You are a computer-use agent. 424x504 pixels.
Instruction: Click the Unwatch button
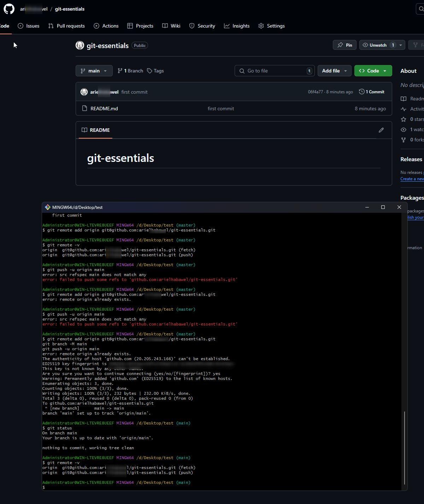pos(378,45)
